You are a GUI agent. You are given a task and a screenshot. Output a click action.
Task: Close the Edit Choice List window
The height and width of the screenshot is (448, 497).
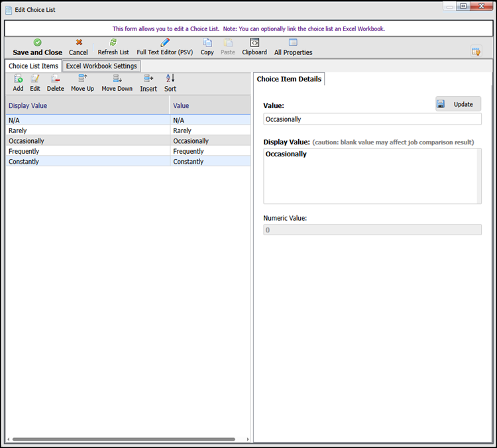(x=481, y=7)
